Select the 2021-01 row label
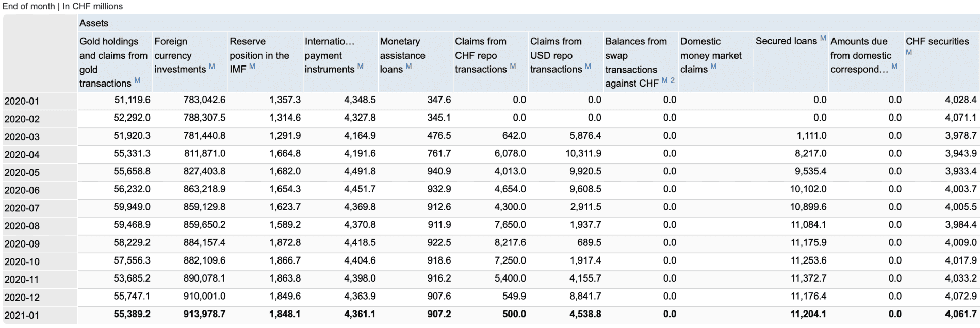The height and width of the screenshot is (328, 980). point(22,315)
